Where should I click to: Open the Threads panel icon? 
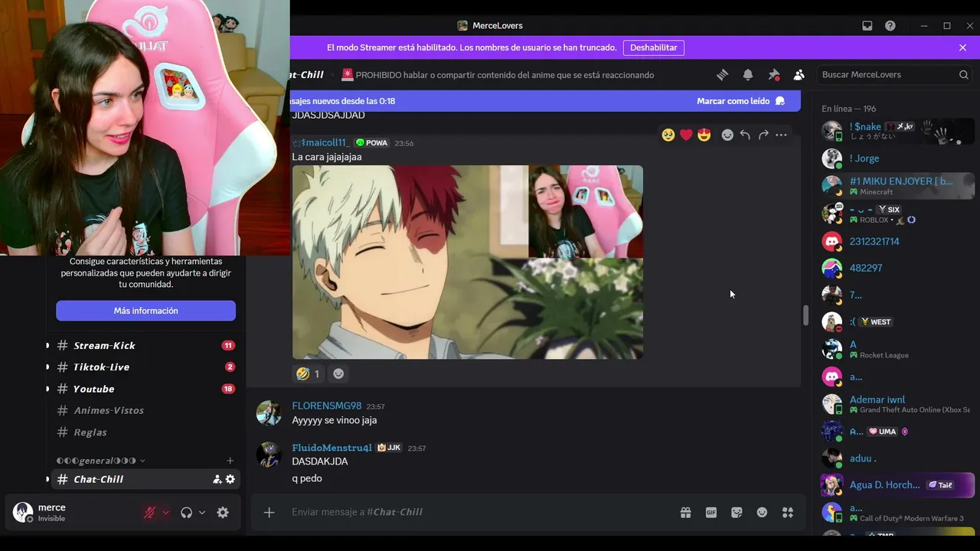[722, 74]
